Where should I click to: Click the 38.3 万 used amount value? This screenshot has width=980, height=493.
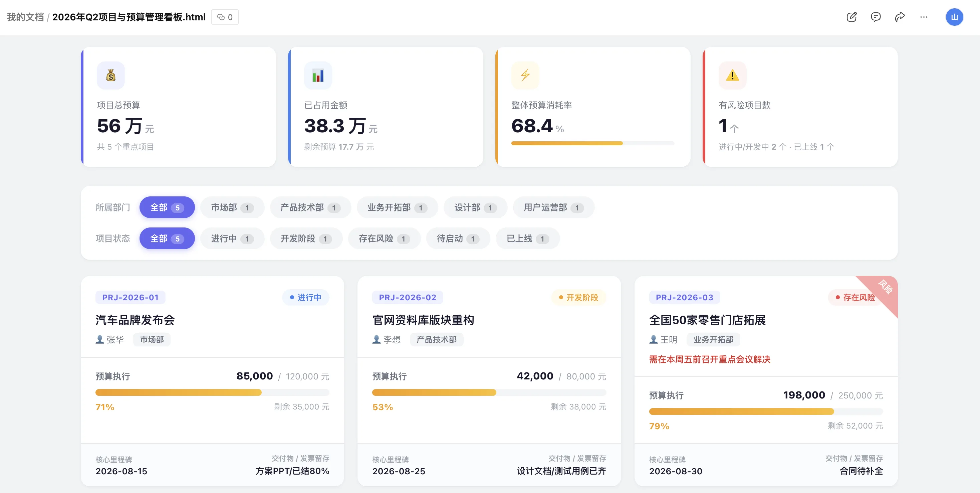tap(335, 126)
